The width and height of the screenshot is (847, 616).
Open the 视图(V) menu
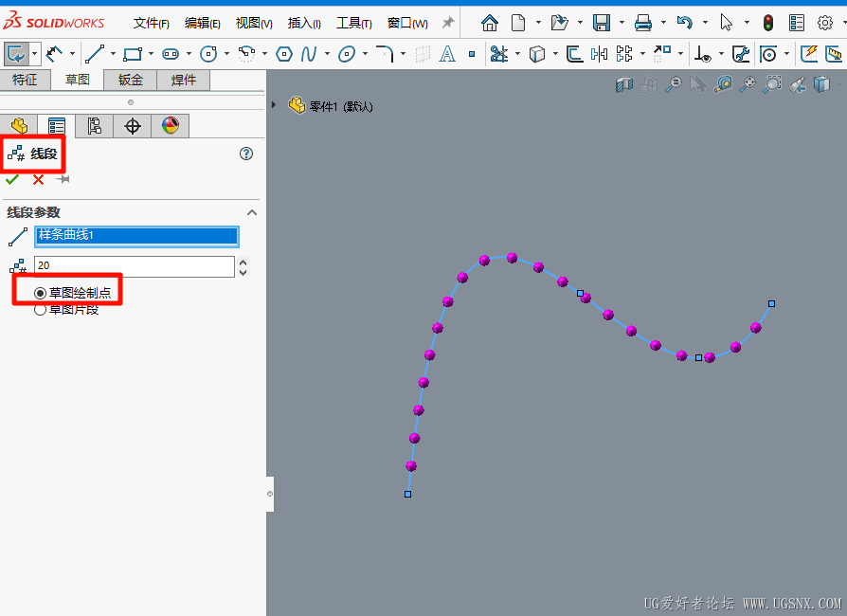pos(254,24)
